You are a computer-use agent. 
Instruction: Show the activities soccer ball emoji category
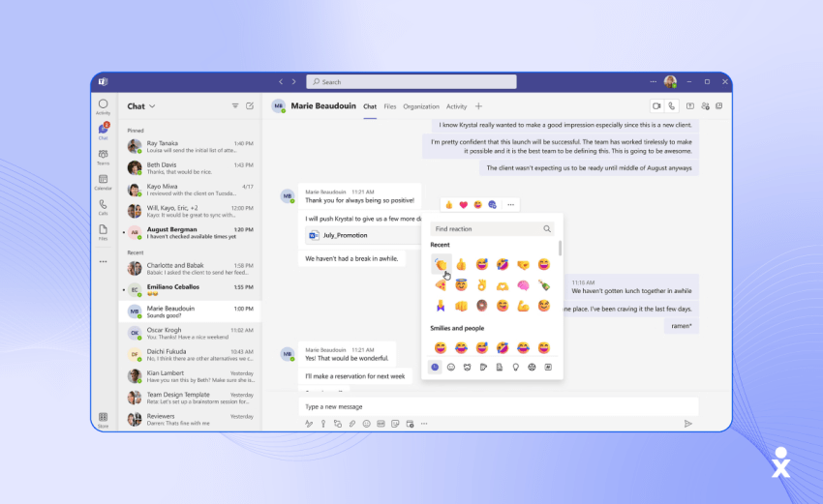point(532,368)
